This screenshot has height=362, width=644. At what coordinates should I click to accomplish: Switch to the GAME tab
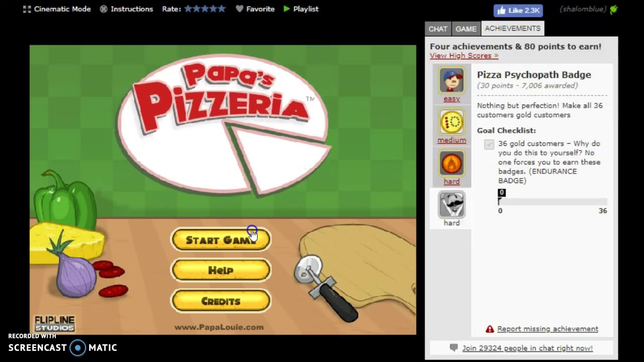tap(466, 29)
